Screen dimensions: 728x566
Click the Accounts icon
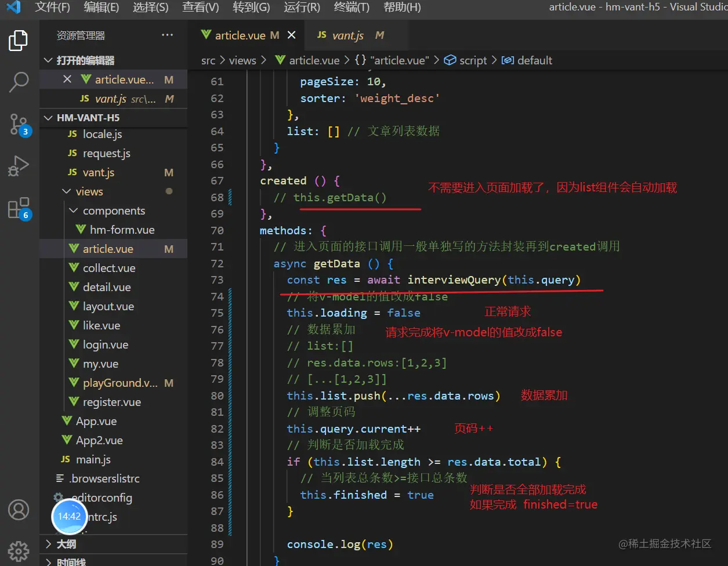point(19,510)
